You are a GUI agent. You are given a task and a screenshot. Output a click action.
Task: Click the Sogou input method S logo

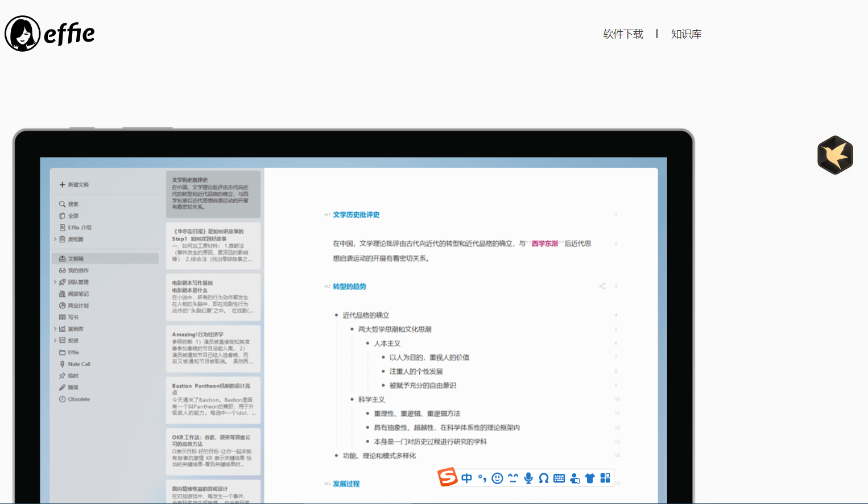click(x=448, y=477)
